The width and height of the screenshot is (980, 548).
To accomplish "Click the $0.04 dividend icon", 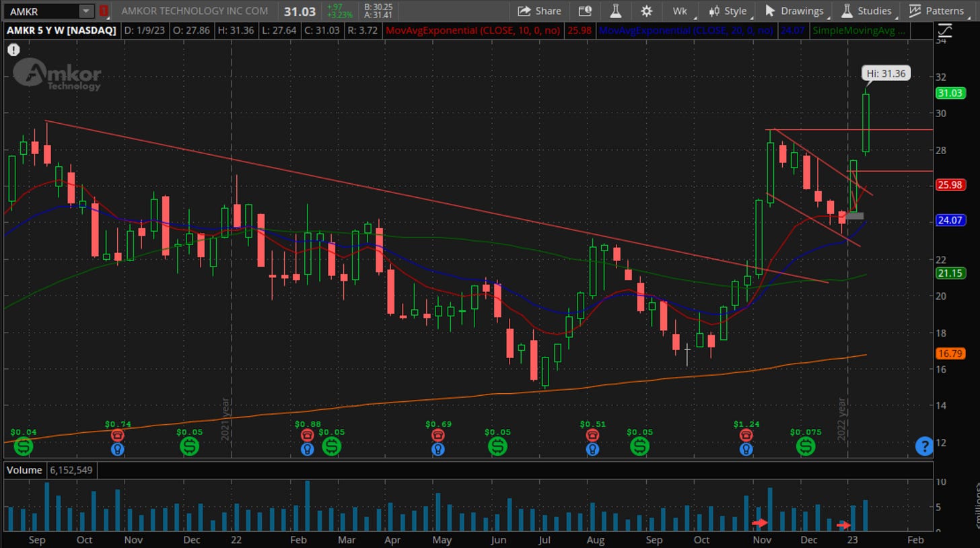I will (x=23, y=446).
